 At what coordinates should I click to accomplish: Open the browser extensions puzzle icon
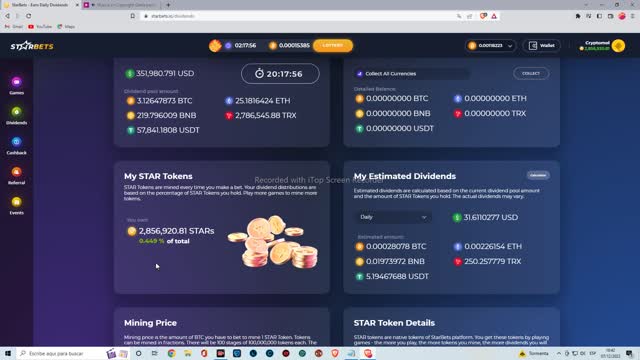point(578,16)
